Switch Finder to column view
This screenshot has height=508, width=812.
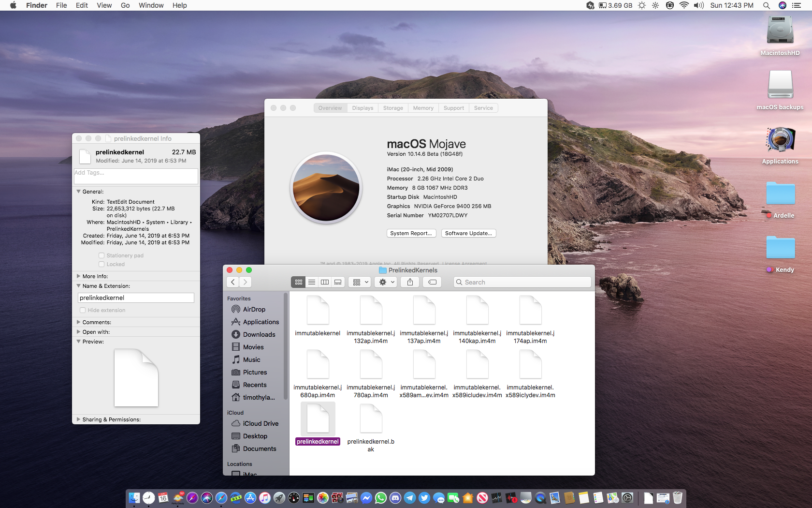[x=325, y=282]
